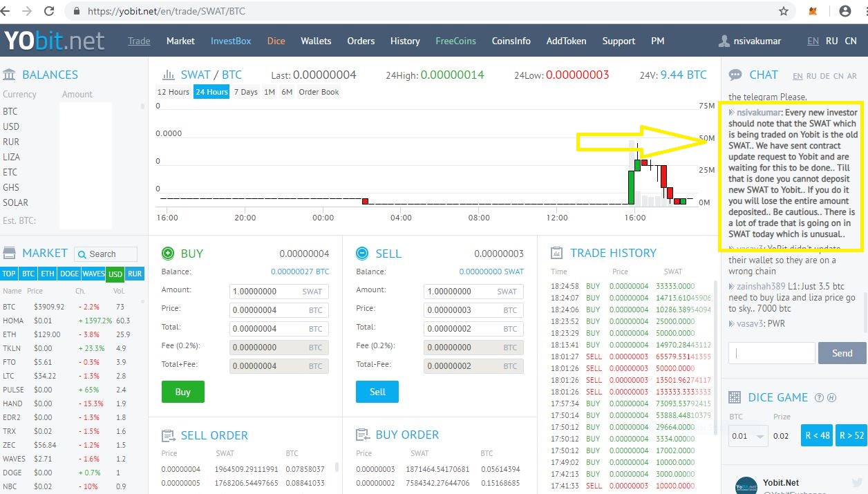This screenshot has height=494, width=868.
Task: Open the MetaMask fox extension icon
Action: click(814, 11)
